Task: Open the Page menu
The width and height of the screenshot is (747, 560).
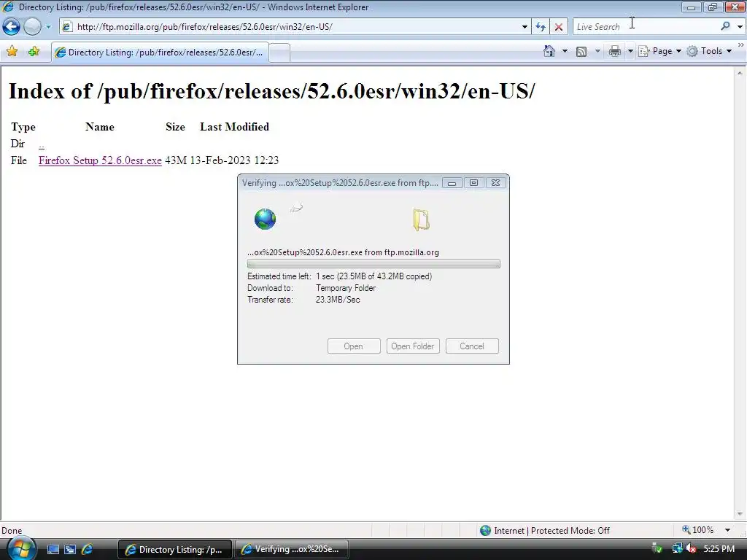Action: pos(659,51)
